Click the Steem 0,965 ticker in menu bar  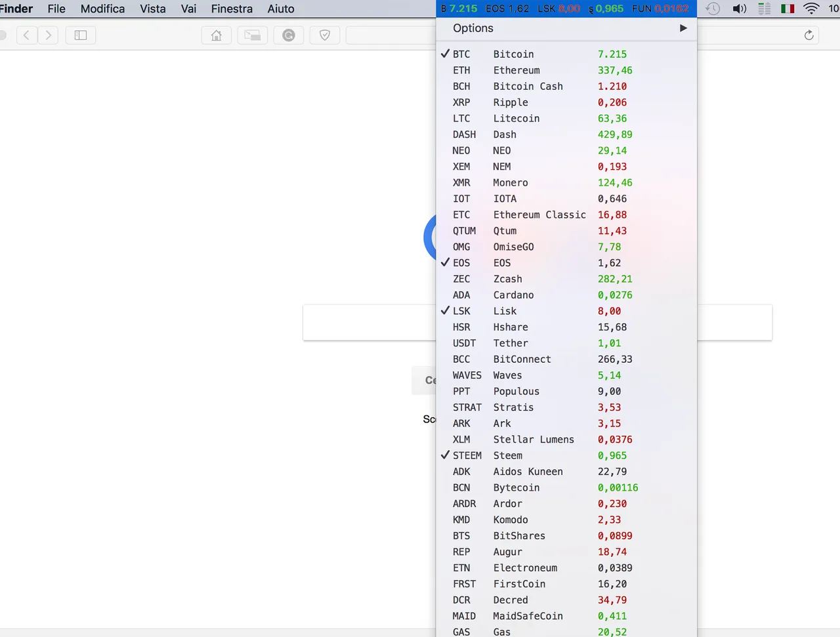pos(606,9)
